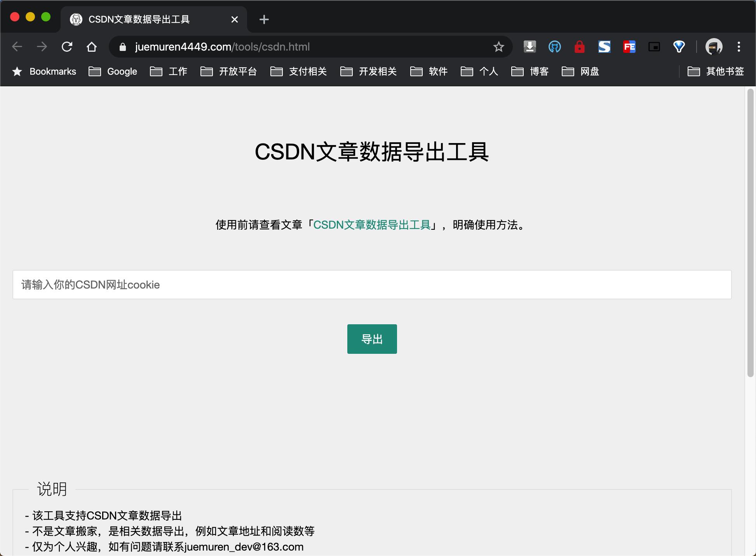Open the red padlock password extension
756x556 pixels.
pyautogui.click(x=579, y=47)
